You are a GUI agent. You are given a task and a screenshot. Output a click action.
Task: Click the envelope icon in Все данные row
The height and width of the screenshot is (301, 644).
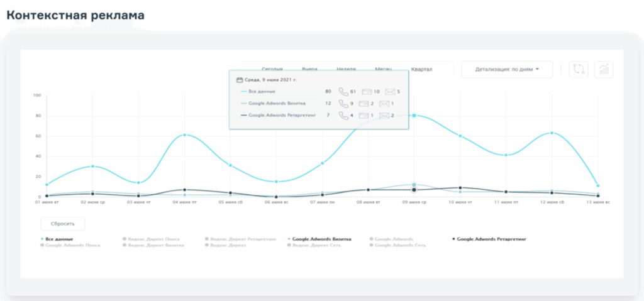(390, 92)
